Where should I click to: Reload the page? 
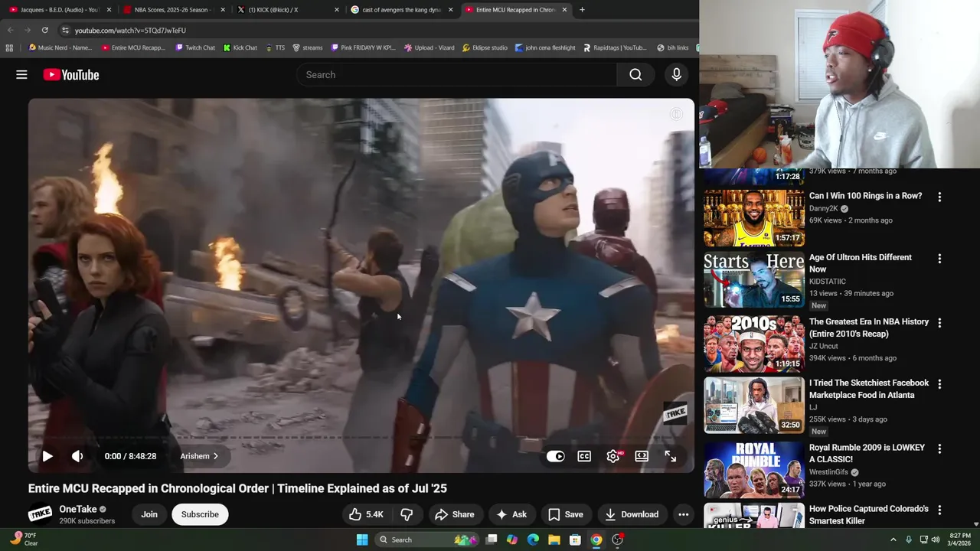45,30
